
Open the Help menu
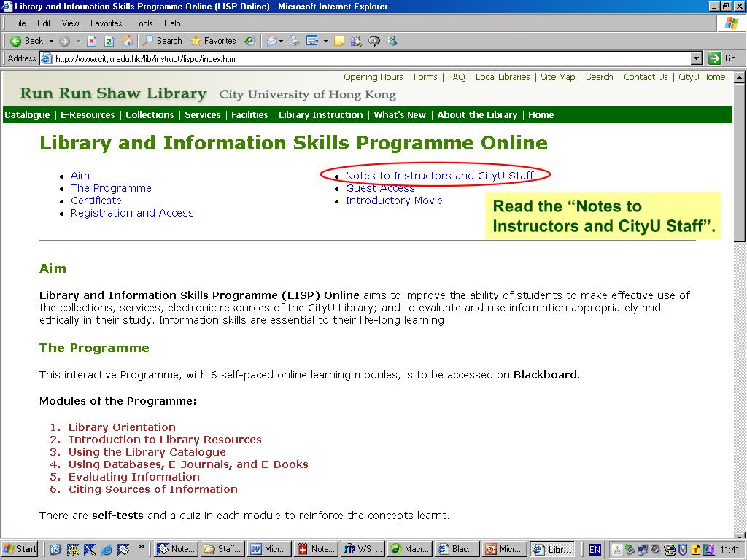(x=172, y=23)
